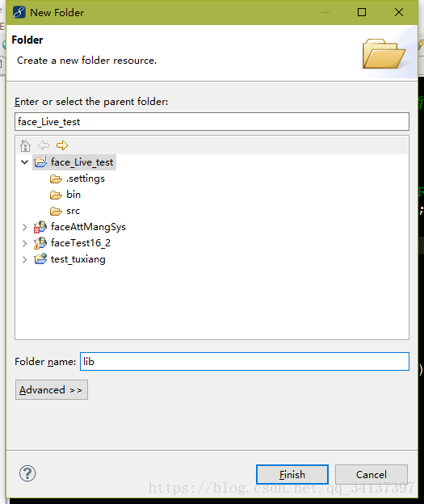Click the test_tuxiang project icon
Image resolution: width=424 pixels, height=504 pixels.
click(x=40, y=259)
